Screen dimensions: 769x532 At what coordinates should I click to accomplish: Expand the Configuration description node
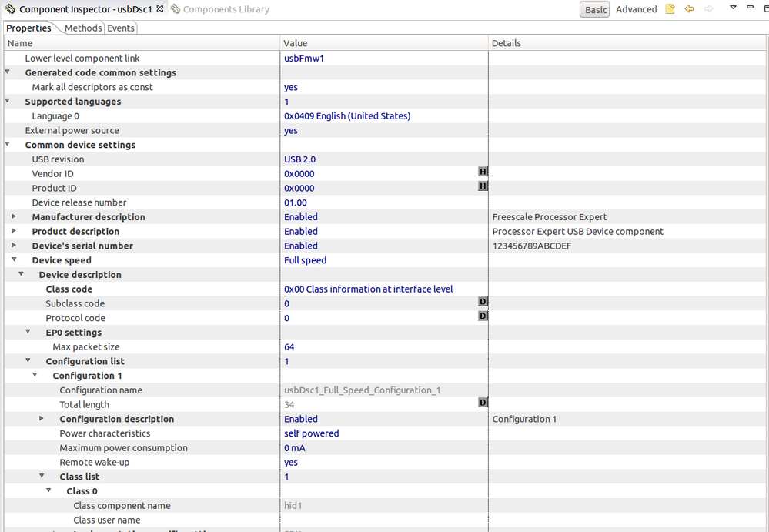click(x=42, y=419)
